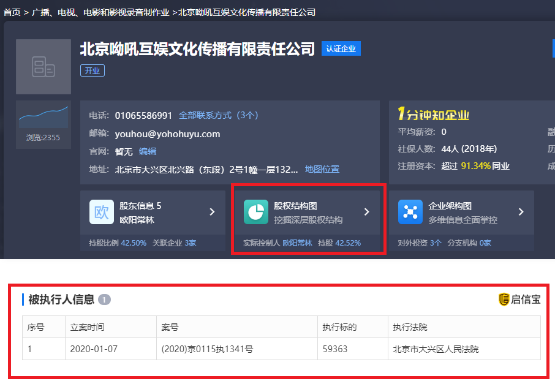The image size is (555, 392).
Task: Click 全部联系方式（3个）link
Action: 219,115
